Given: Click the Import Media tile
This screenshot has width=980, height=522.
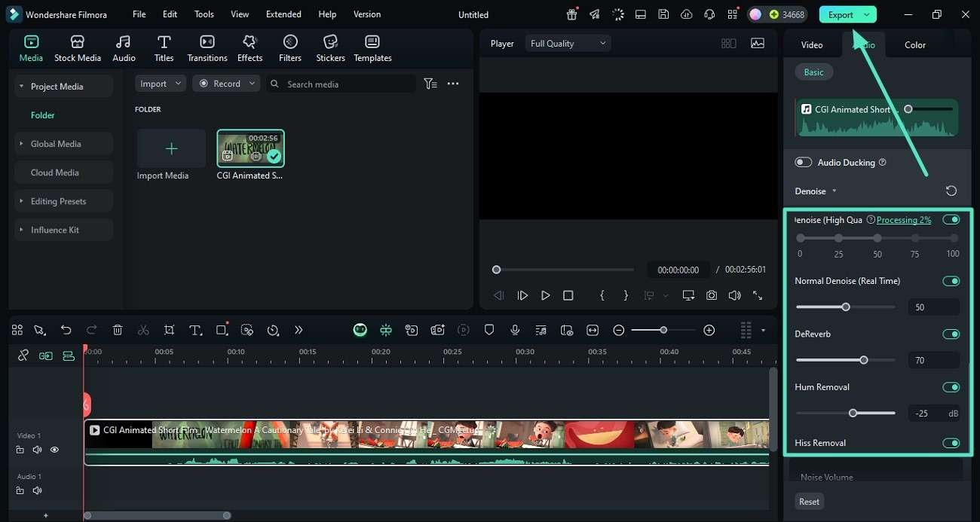Looking at the screenshot, I should 171,148.
